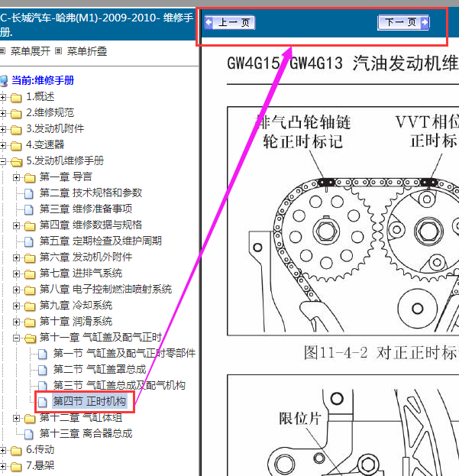This screenshot has height=476, width=459.
Task: Open 第三章 维修准备事项 page
Action: [86, 209]
